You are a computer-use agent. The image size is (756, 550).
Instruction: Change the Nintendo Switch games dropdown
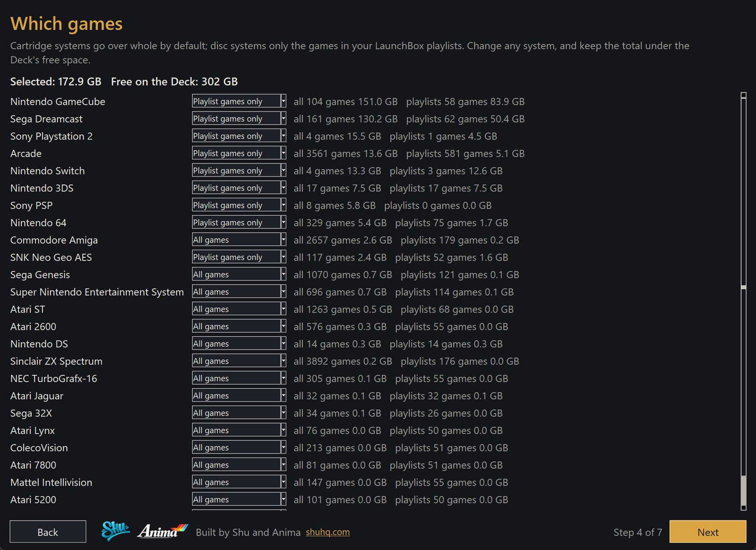(x=239, y=171)
